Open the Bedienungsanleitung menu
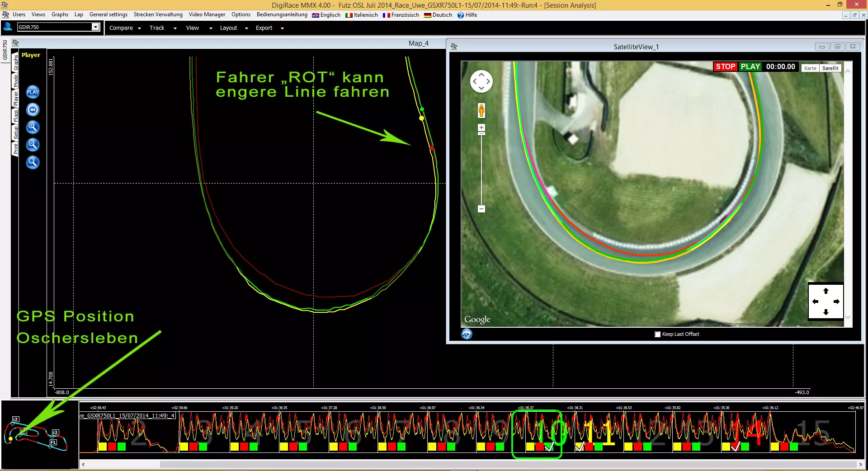 [x=282, y=14]
